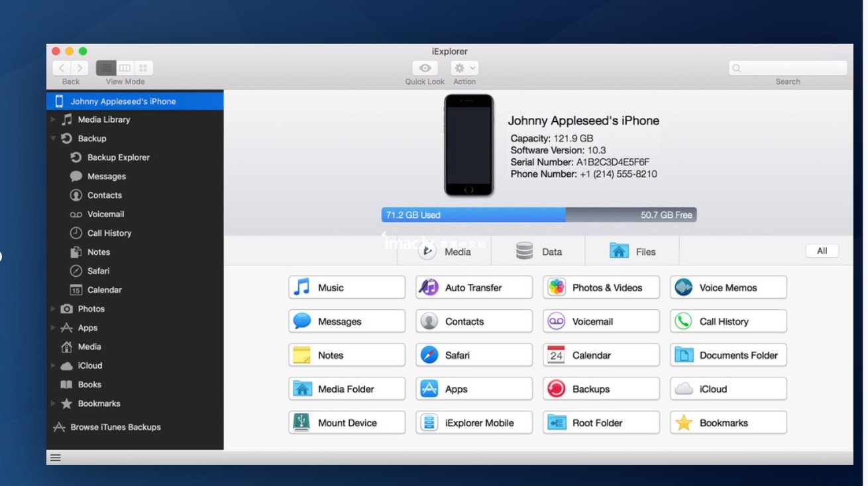
Task: Click the back arrow in the toolbar
Action: (62, 68)
